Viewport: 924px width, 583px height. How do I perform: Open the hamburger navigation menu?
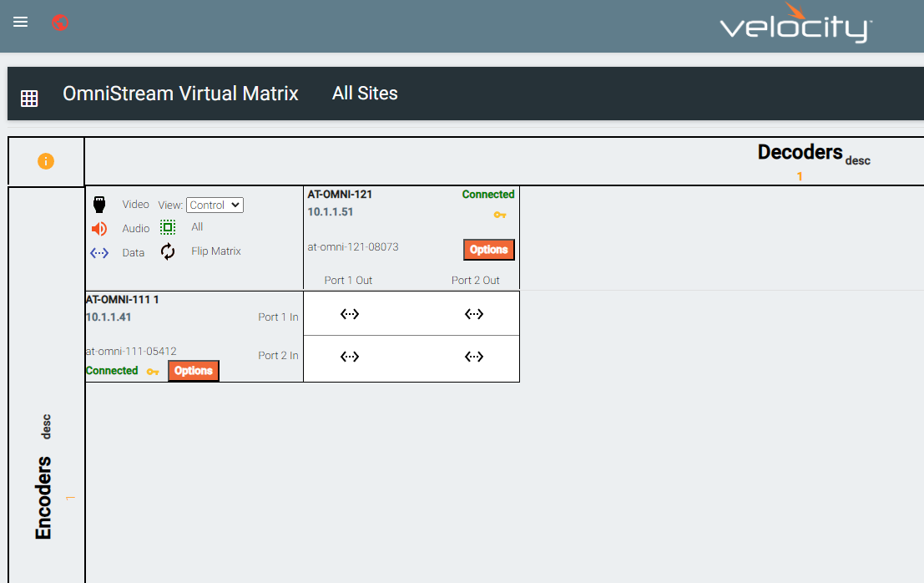coord(21,22)
